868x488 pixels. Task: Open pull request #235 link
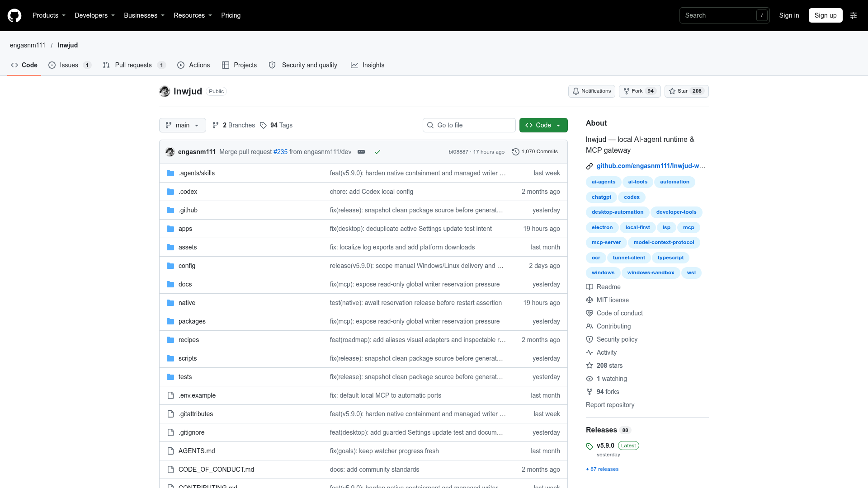[x=280, y=152]
